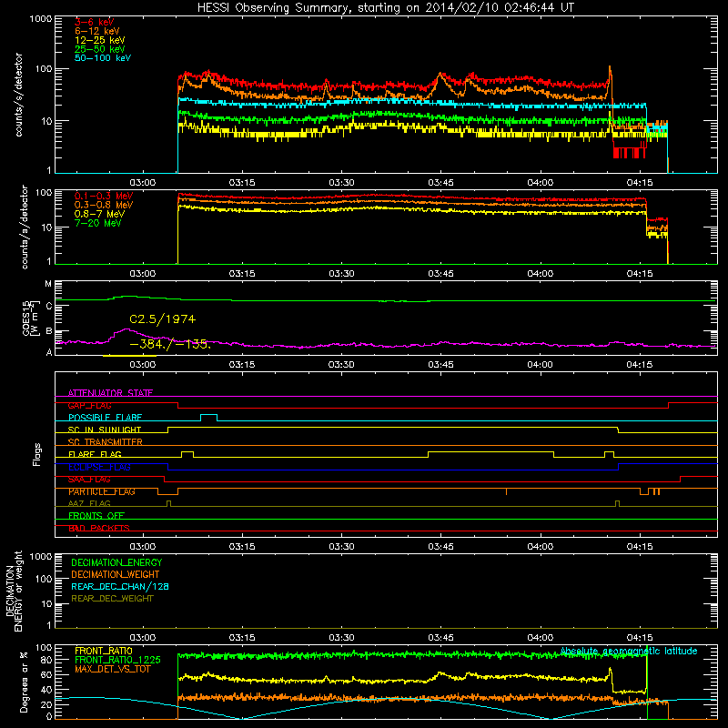Click the 03:30 tick under top plot
The image size is (728, 728).
click(x=341, y=183)
